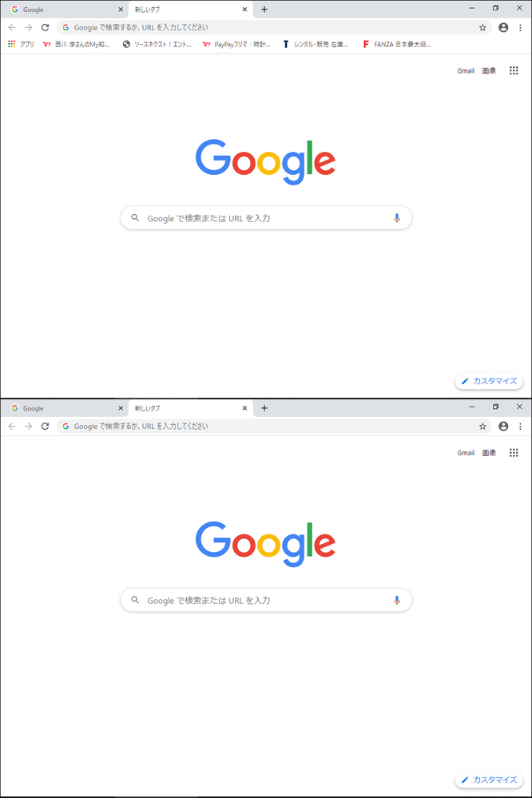The height and width of the screenshot is (798, 532).
Task: Open the ソースネクスト bookmark
Action: pyautogui.click(x=157, y=44)
